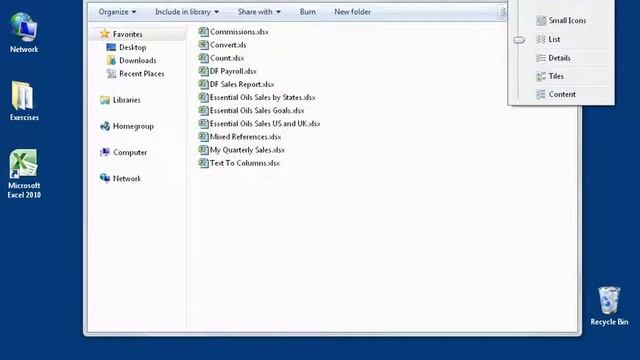Select the DF Sales Report.xlsx file name
The width and height of the screenshot is (640, 360).
(242, 84)
